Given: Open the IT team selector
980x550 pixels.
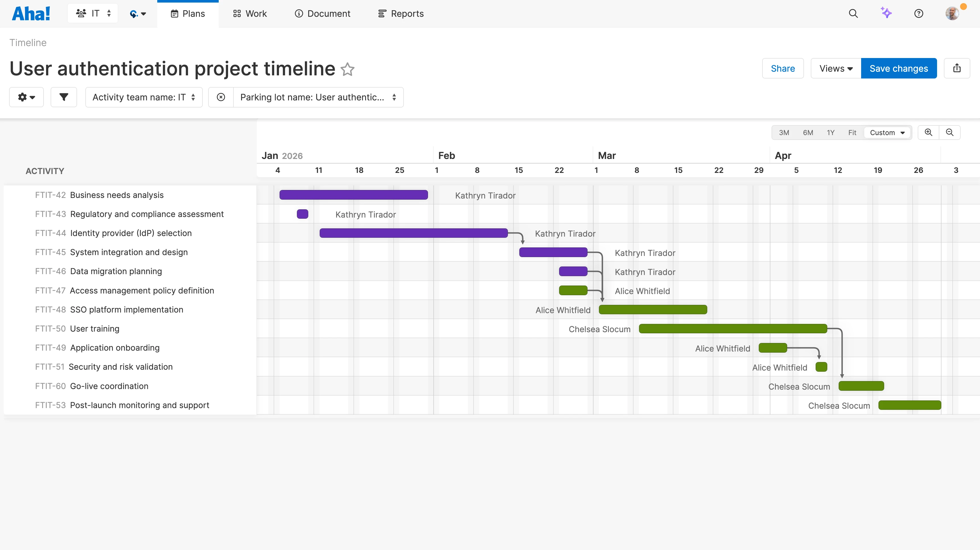Looking at the screenshot, I should coord(92,13).
